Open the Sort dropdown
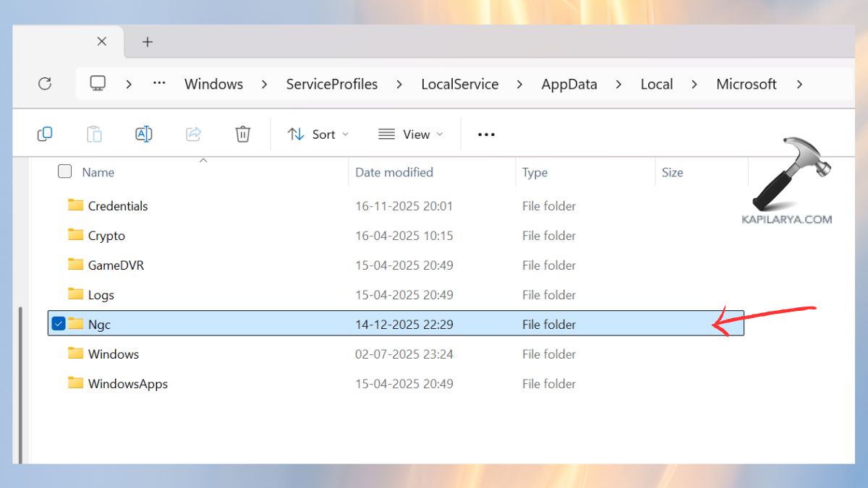 tap(318, 134)
